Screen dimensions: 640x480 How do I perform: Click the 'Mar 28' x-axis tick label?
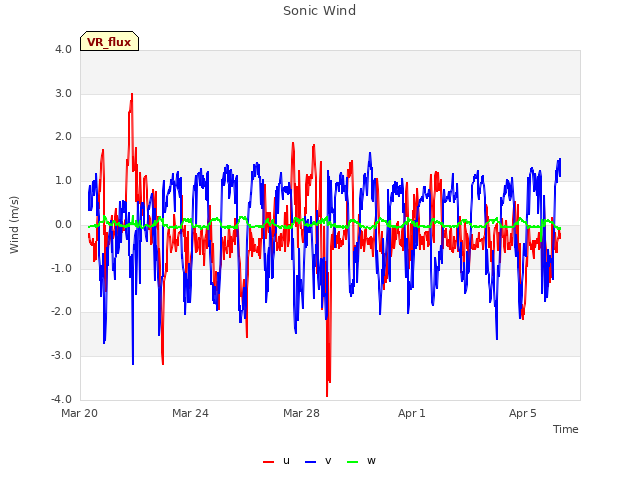click(301, 413)
